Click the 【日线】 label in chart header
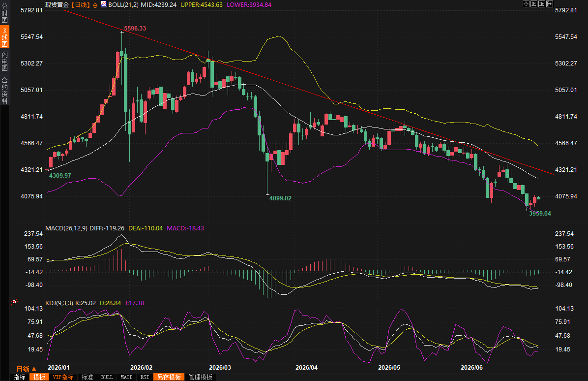 81,4
